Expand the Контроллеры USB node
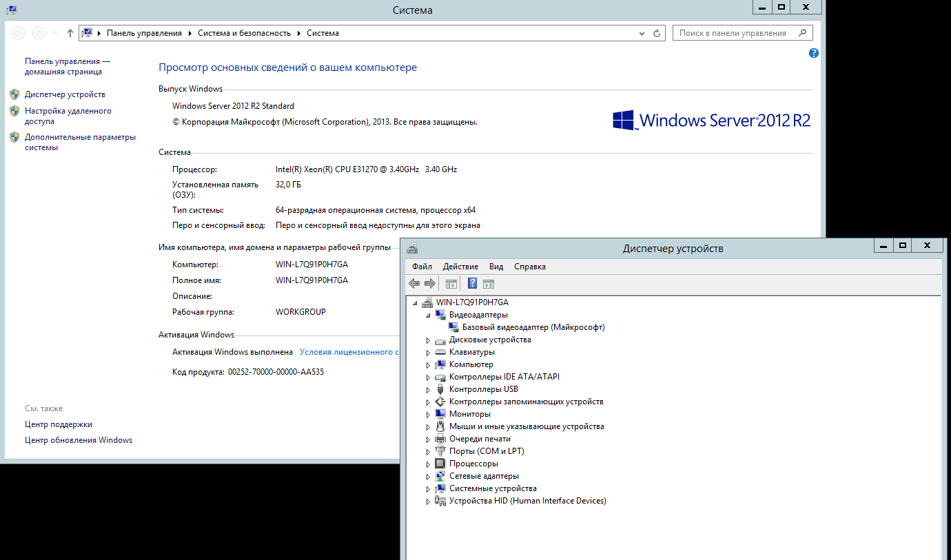The image size is (951, 560). 428,390
